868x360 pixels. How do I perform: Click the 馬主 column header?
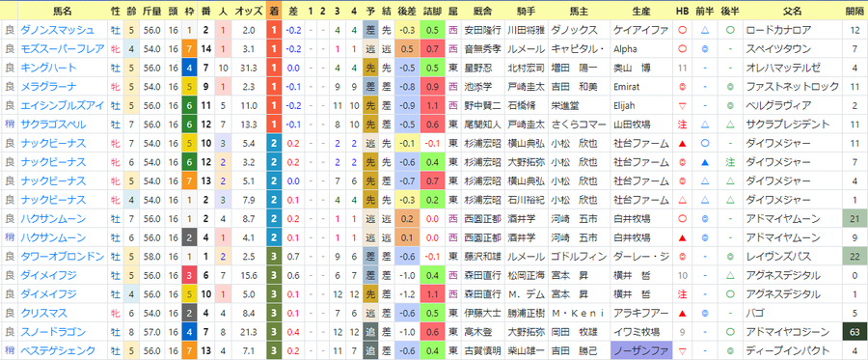pos(580,11)
